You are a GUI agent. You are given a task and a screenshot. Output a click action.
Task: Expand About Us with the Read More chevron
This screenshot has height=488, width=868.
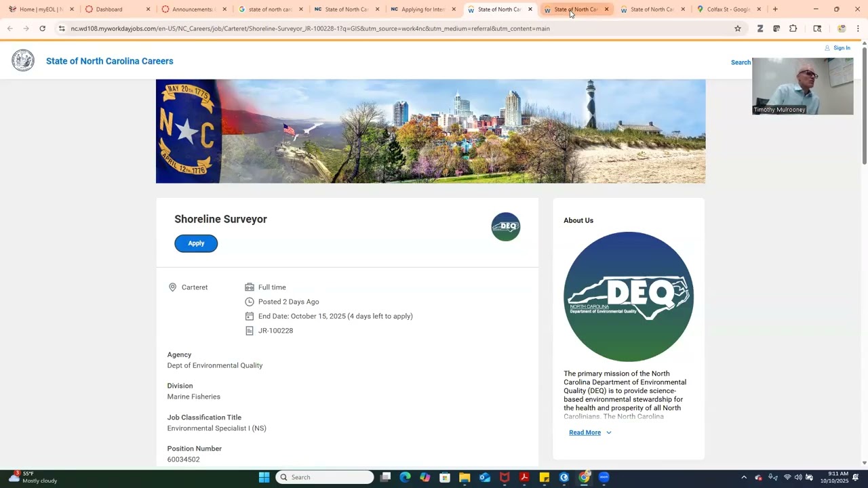click(608, 432)
